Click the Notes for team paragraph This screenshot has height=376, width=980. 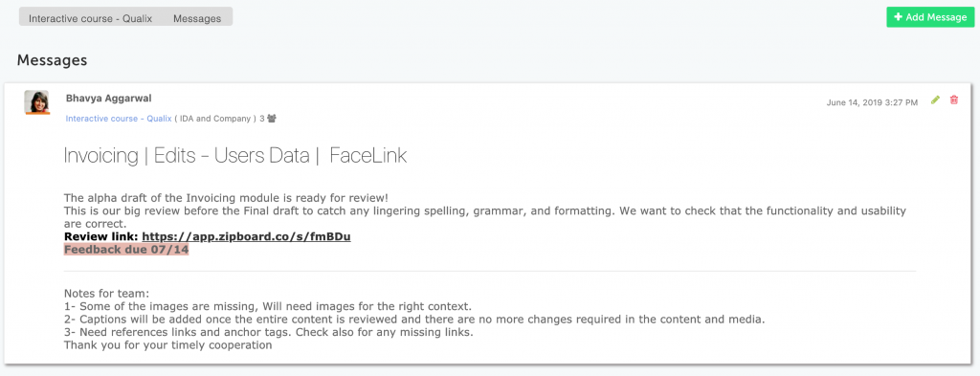point(414,320)
